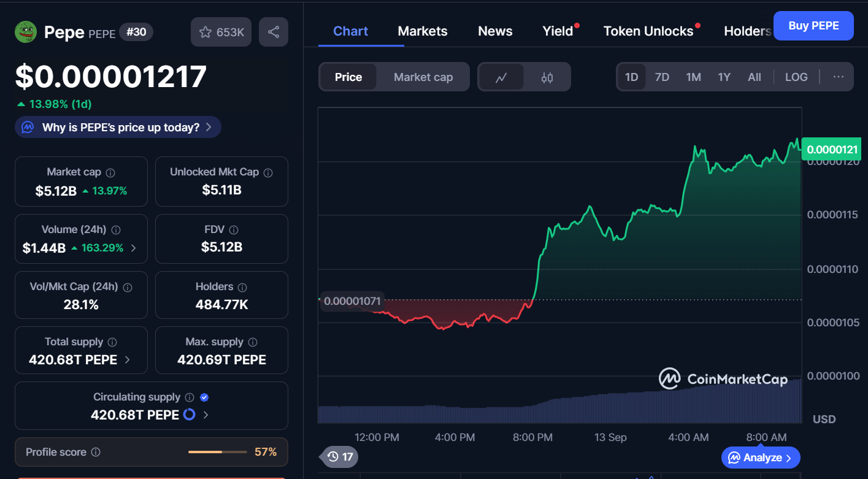Switch to candlestick chart icon
This screenshot has width=868, height=479.
click(x=547, y=77)
